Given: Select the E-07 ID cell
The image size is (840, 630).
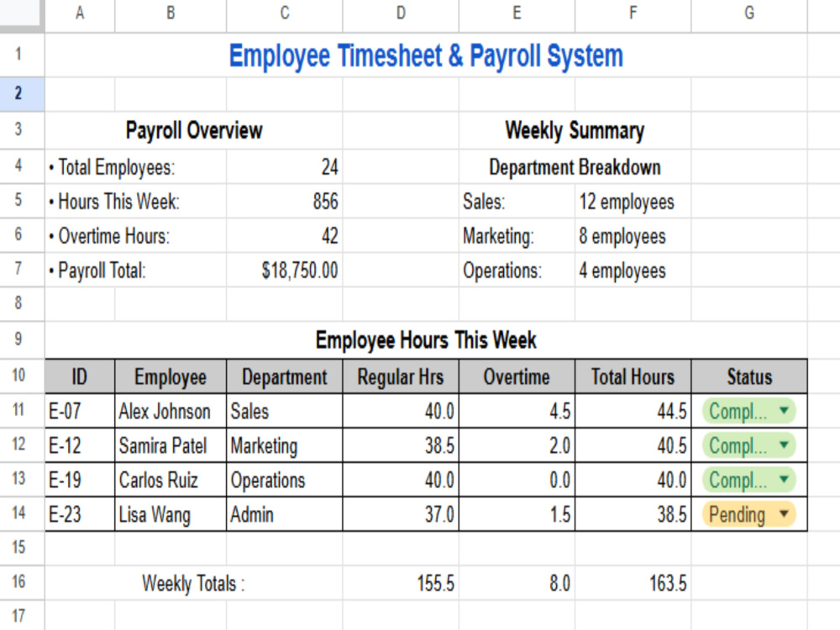Looking at the screenshot, I should 80,412.
